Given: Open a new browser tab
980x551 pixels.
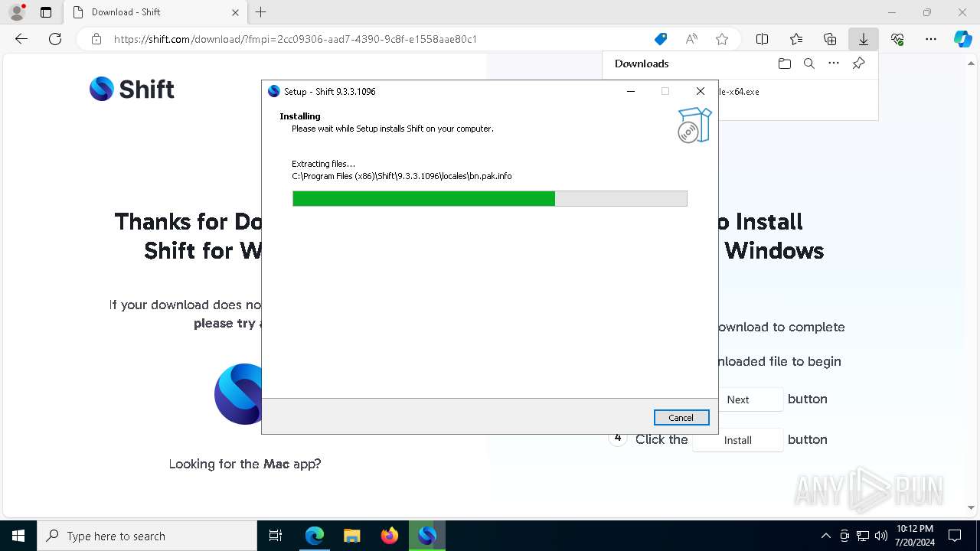Looking at the screenshot, I should [x=261, y=12].
